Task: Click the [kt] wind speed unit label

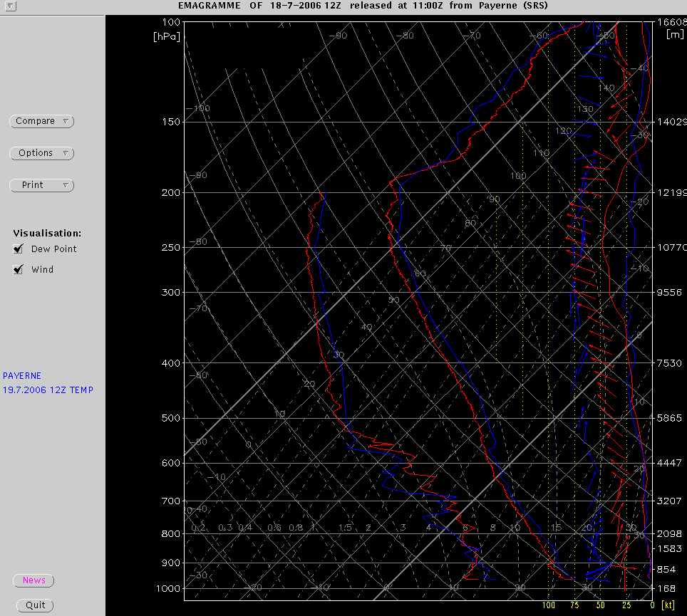Action: coord(668,605)
